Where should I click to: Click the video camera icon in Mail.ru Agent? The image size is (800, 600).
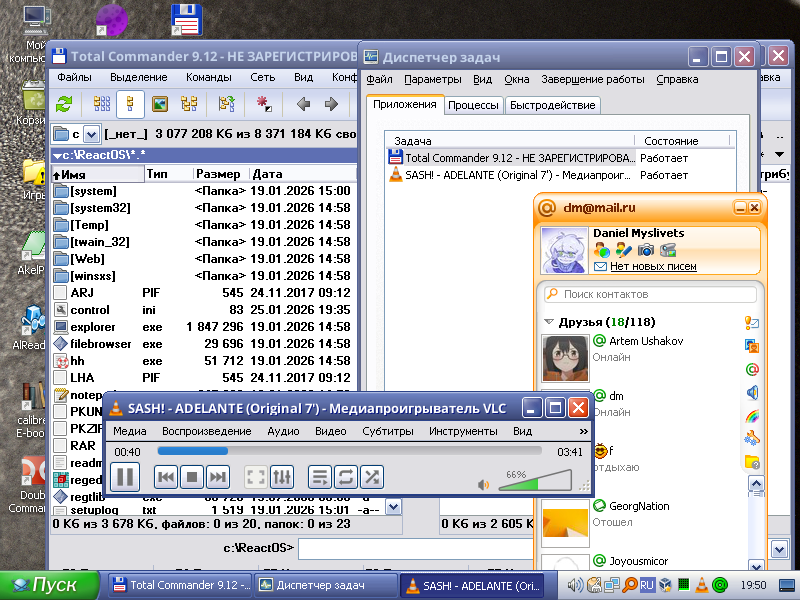[x=668, y=250]
